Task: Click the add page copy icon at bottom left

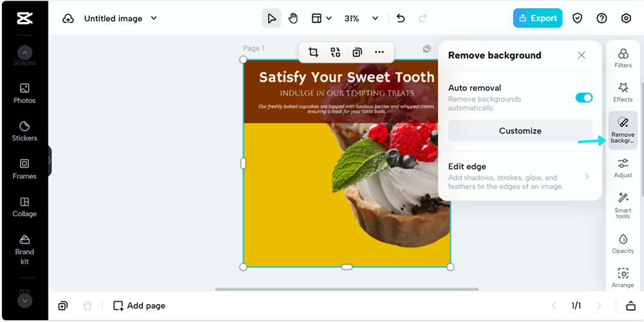Action: pyautogui.click(x=63, y=305)
